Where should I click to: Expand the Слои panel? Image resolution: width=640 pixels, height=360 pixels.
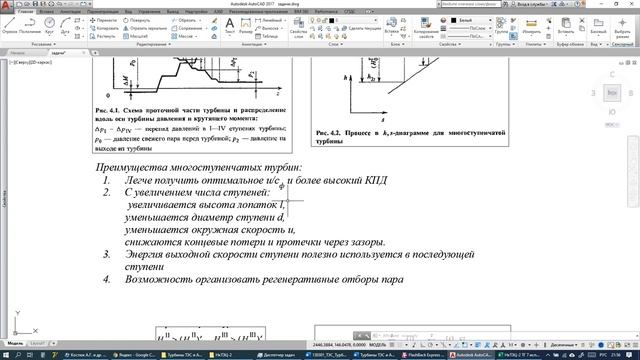pos(336,44)
